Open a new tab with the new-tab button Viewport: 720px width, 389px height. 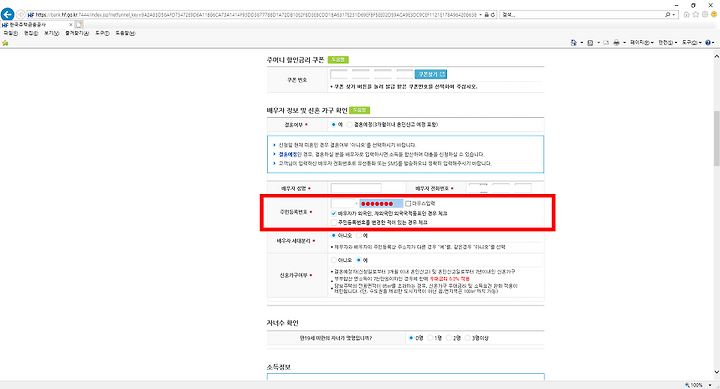click(x=79, y=24)
